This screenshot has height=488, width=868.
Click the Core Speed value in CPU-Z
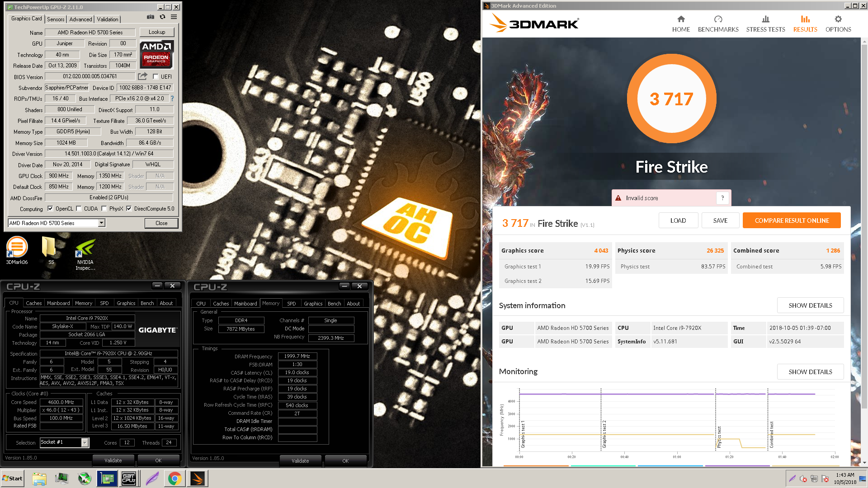click(x=61, y=402)
